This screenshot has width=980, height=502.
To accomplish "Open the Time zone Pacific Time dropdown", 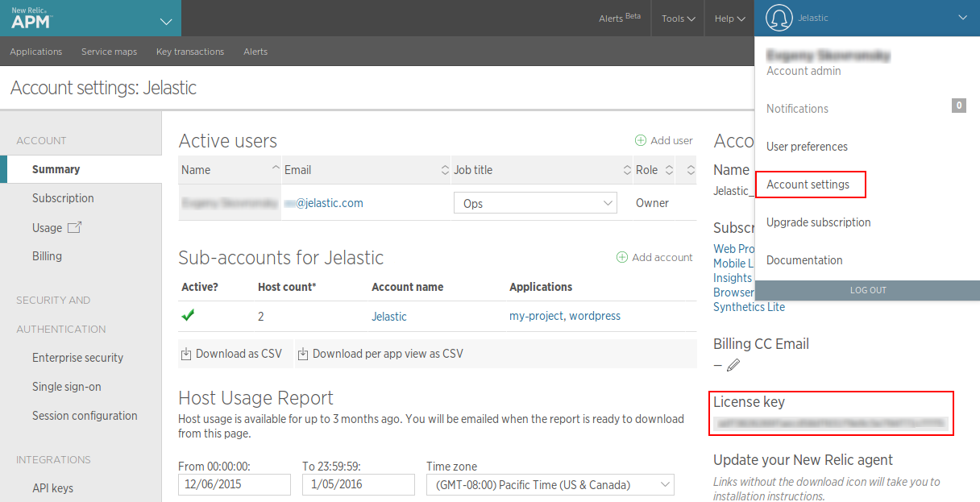I will point(550,484).
